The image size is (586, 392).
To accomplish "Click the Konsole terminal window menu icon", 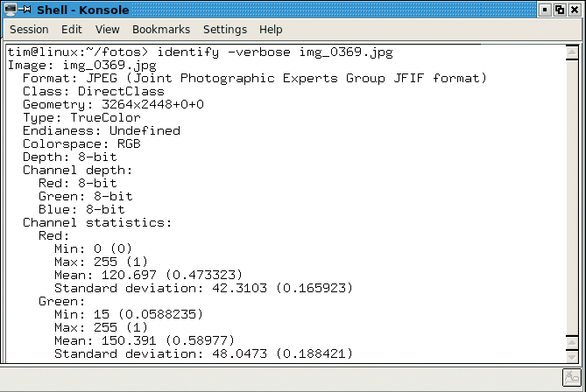I will (11, 10).
